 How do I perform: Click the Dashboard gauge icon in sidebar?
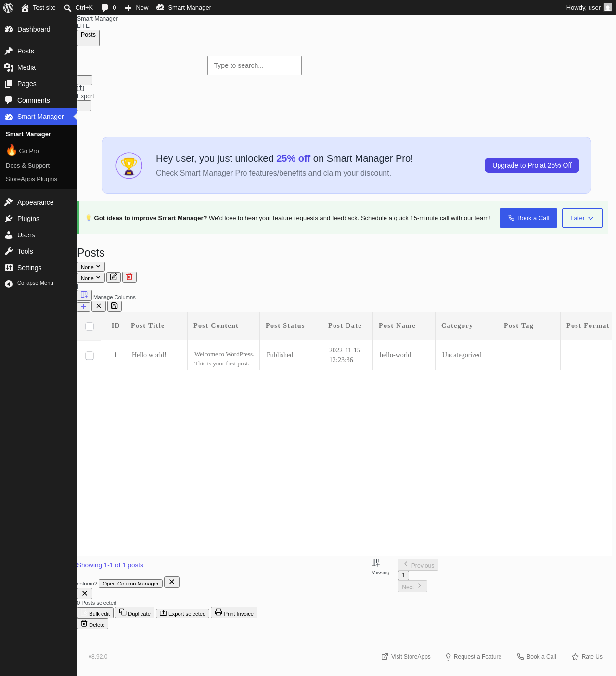(x=9, y=29)
